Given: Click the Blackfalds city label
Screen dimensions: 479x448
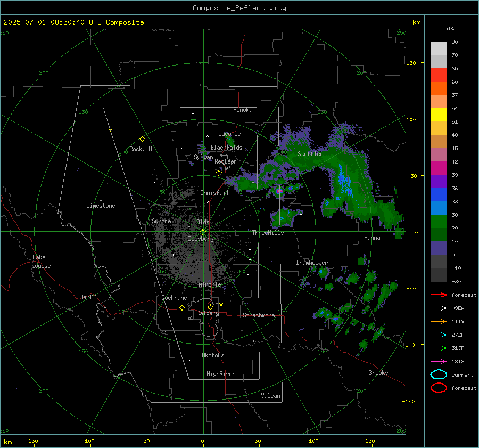Looking at the screenshot, I should point(226,148).
